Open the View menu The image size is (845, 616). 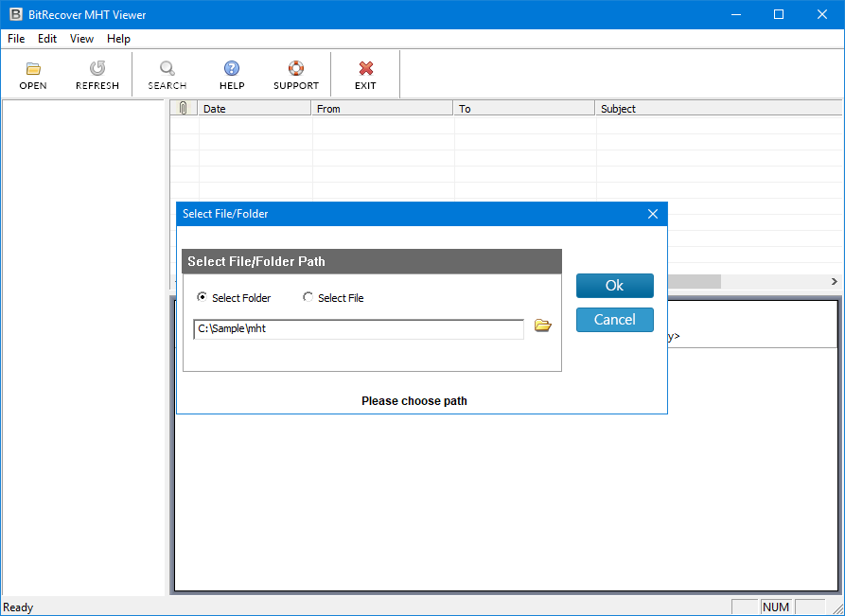[82, 39]
